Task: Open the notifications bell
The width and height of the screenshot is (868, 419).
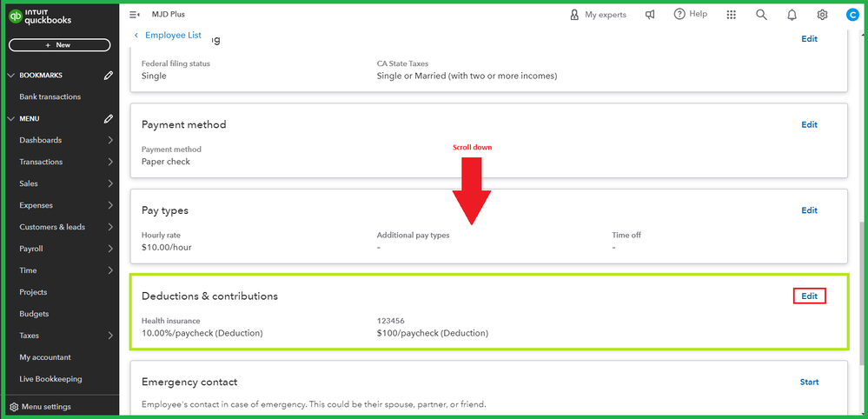Action: [x=792, y=15]
